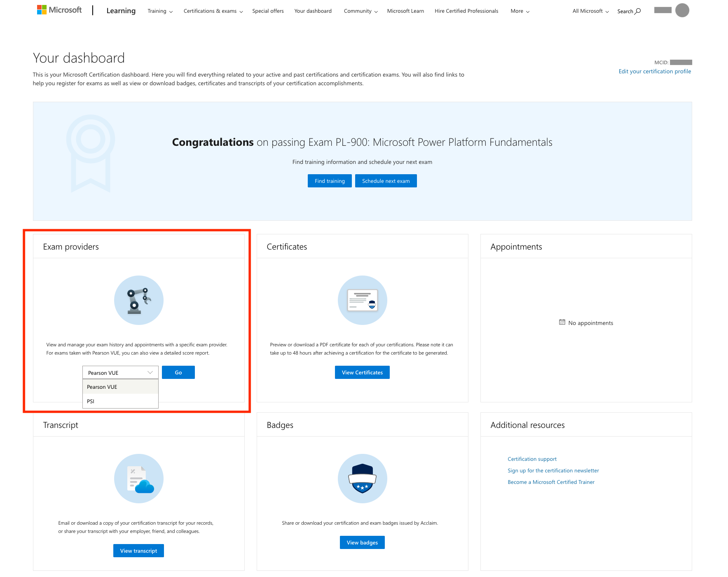The height and width of the screenshot is (577, 728).
Task: Click the View transcript button
Action: 138,551
